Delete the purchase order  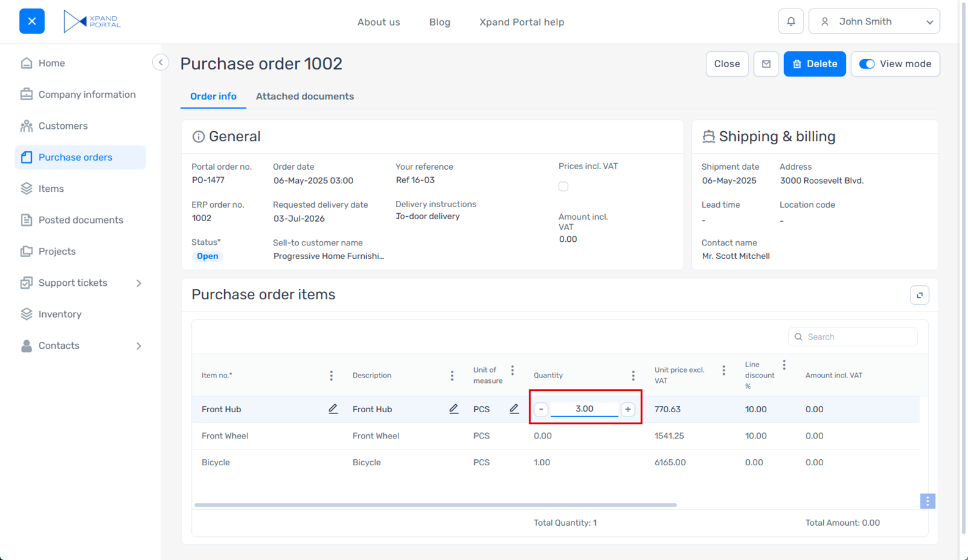[x=814, y=64]
